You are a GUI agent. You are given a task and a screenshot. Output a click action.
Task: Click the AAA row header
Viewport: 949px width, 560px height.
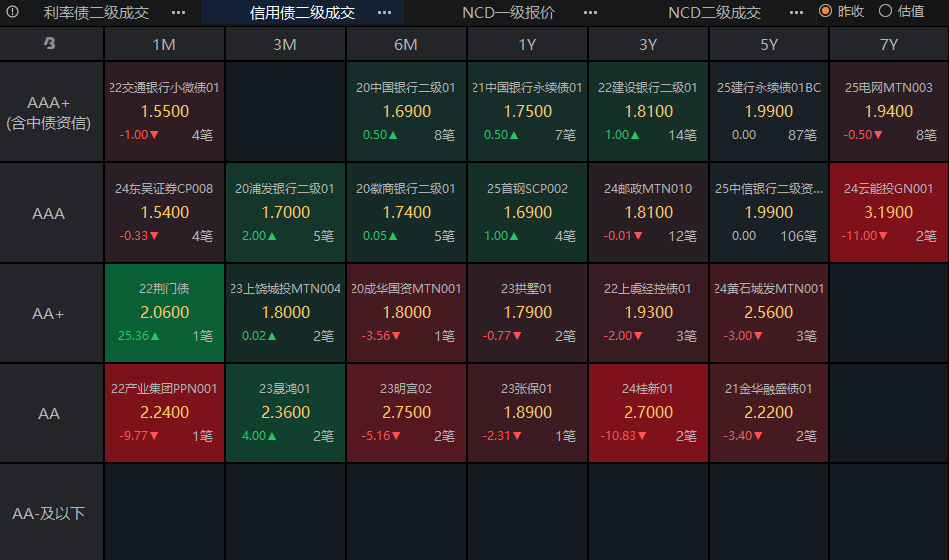coord(51,213)
